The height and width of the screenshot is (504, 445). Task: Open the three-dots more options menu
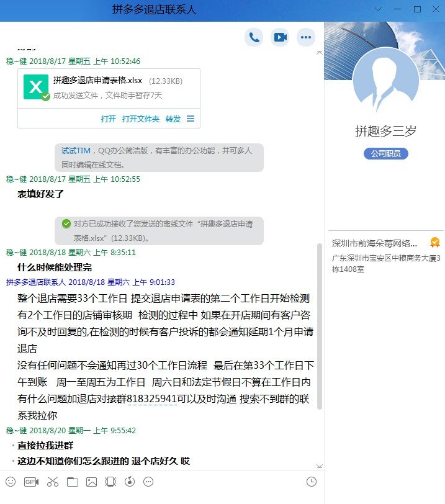(x=305, y=37)
